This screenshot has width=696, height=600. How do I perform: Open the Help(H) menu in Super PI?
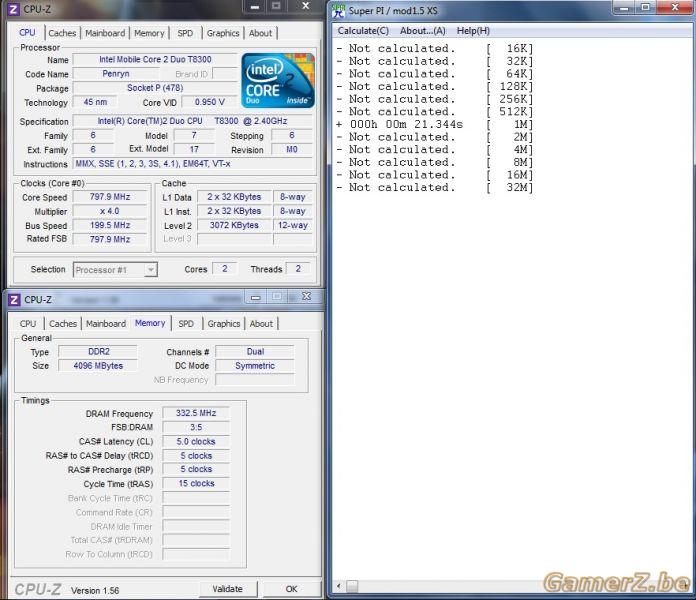(473, 31)
